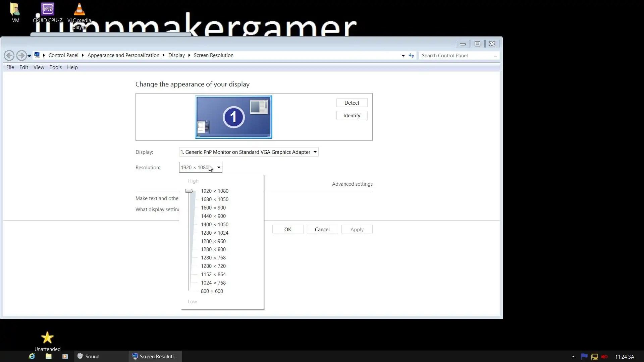
Task: Set resolution slider to 1280 × 720
Action: tap(213, 266)
